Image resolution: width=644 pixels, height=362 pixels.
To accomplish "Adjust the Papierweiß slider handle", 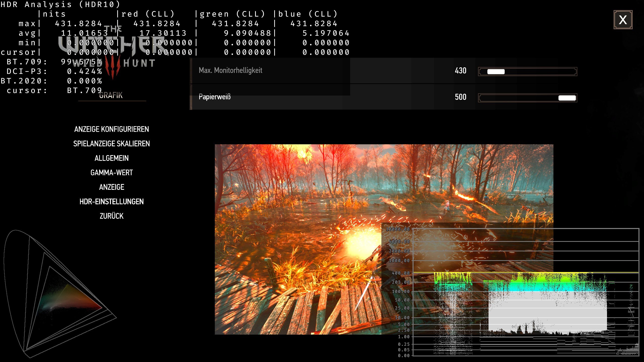I will tap(567, 98).
